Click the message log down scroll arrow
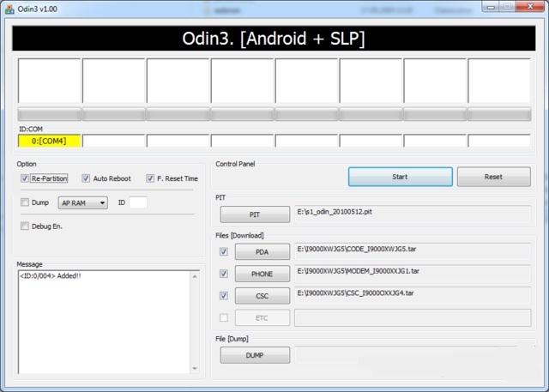Image resolution: width=549 pixels, height=392 pixels. [x=195, y=369]
